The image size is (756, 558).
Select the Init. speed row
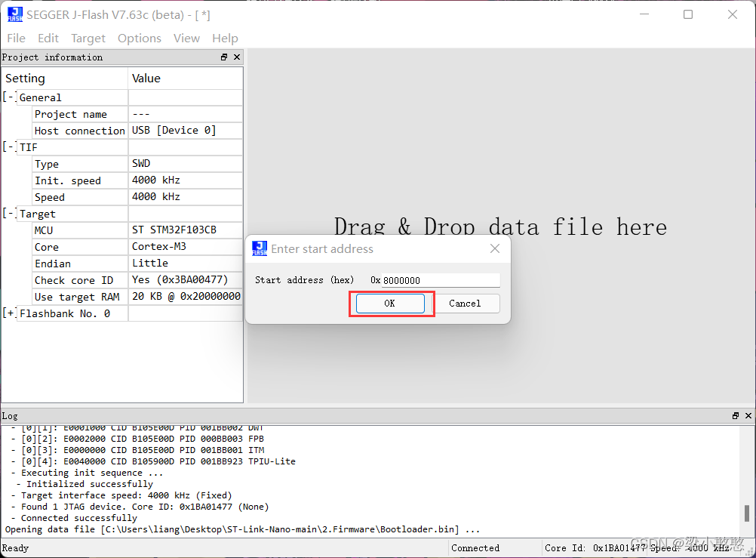(x=137, y=180)
